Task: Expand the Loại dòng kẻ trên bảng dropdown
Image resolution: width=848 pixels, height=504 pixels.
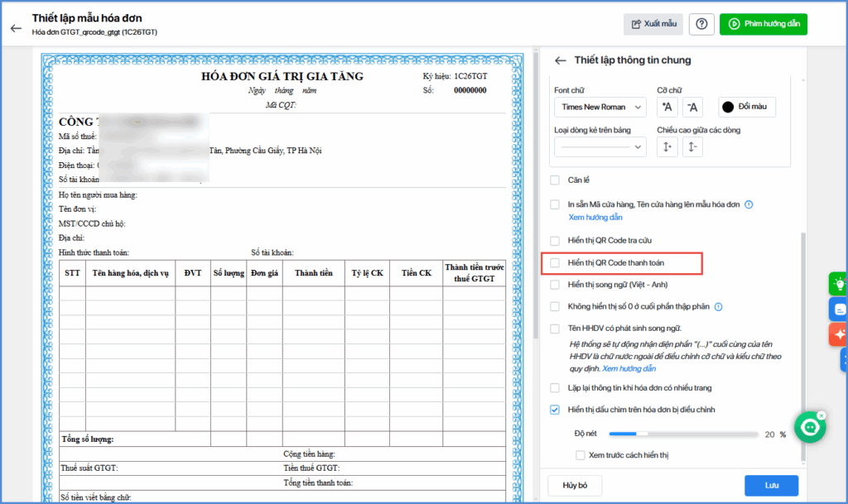Action: pyautogui.click(x=600, y=147)
